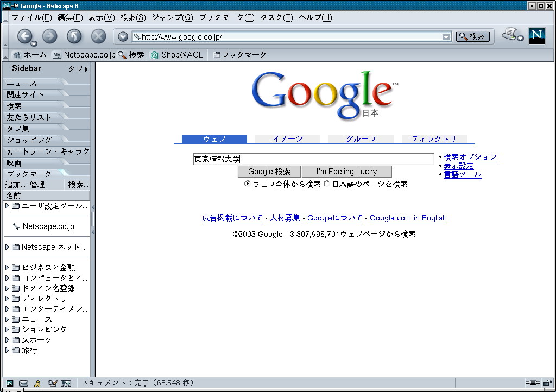556x392 pixels.
Task: Click I'm Feeling Lucky button
Action: (x=346, y=172)
